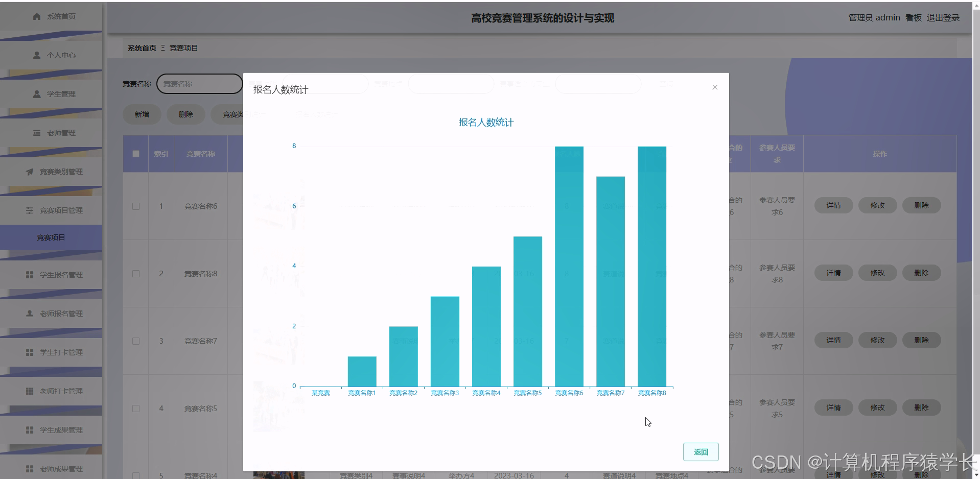Click 退出登录 to log out

pos(943,18)
